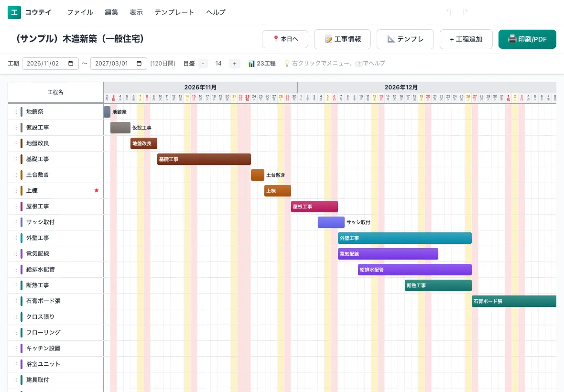Image resolution: width=564 pixels, height=392 pixels.
Task: Click drag handle of 地鎮祭 row
Action: [x=15, y=112]
